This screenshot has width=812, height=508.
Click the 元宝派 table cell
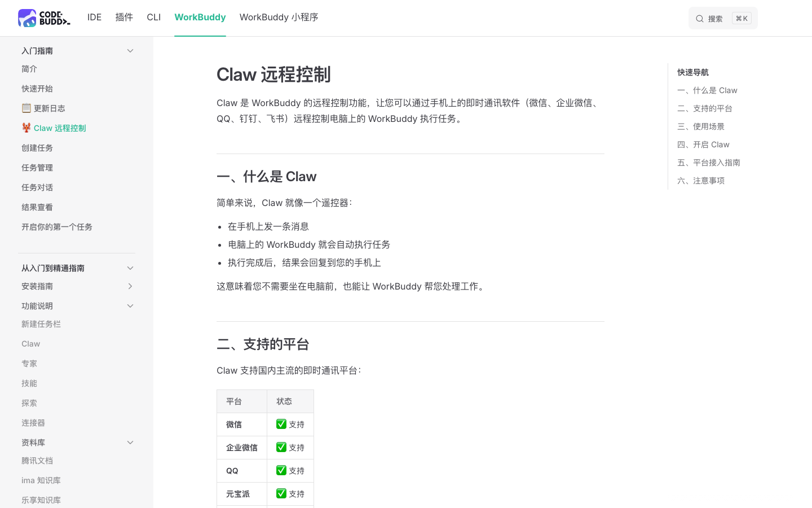[242, 494]
